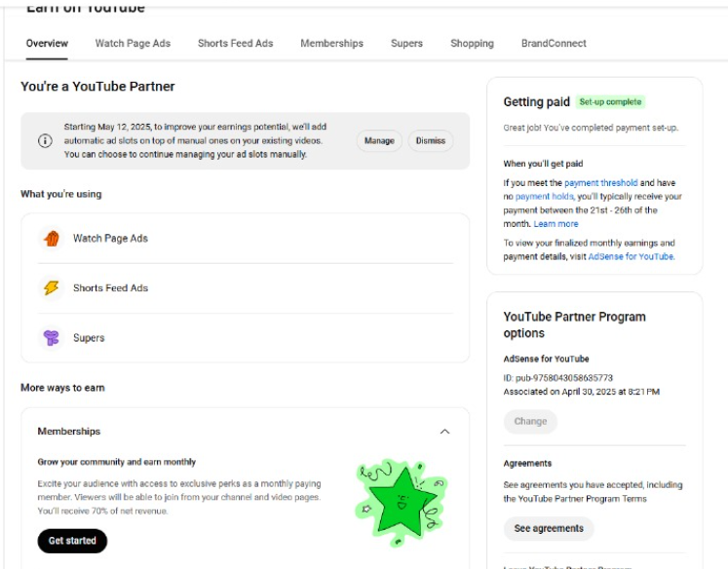Screen dimensions: 728x569
Task: Click the Watch Page Ads flame icon
Action: (x=52, y=239)
